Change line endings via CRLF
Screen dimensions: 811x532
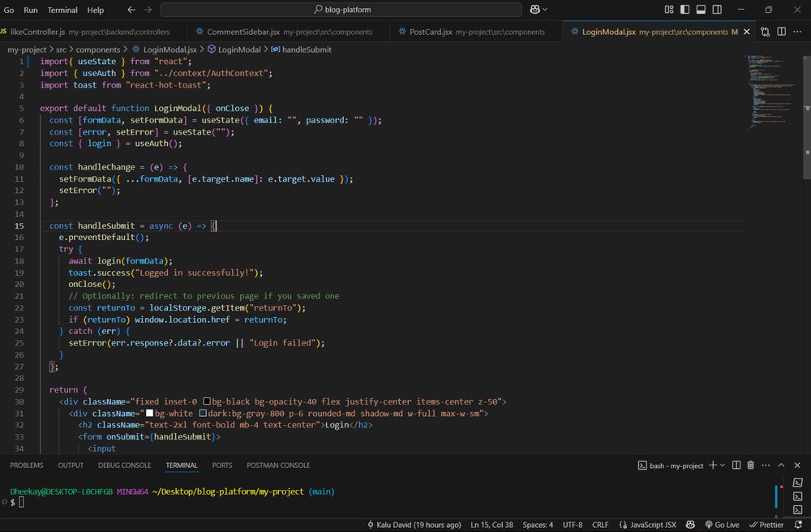point(600,525)
